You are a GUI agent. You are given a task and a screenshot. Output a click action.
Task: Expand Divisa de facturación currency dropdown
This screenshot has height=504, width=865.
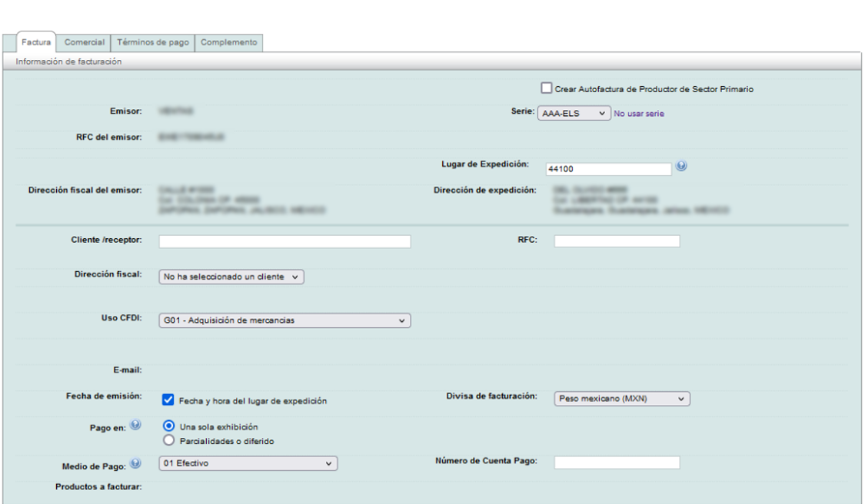621,399
